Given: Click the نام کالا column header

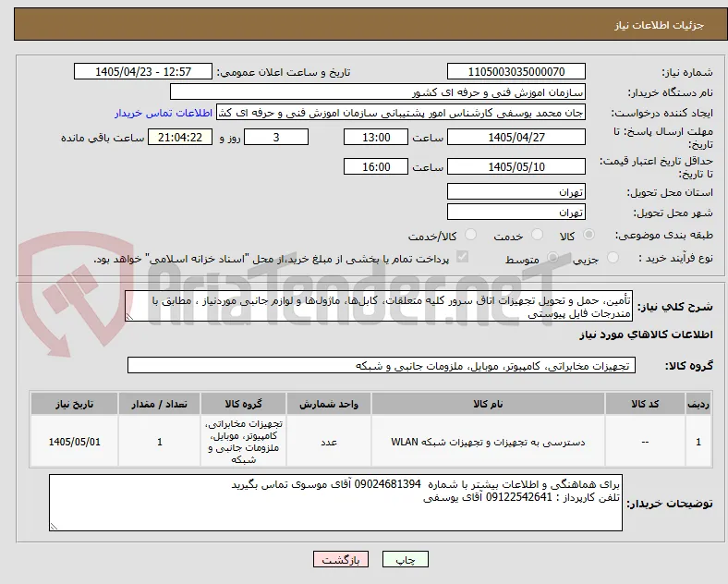Looking at the screenshot, I should (488, 404).
